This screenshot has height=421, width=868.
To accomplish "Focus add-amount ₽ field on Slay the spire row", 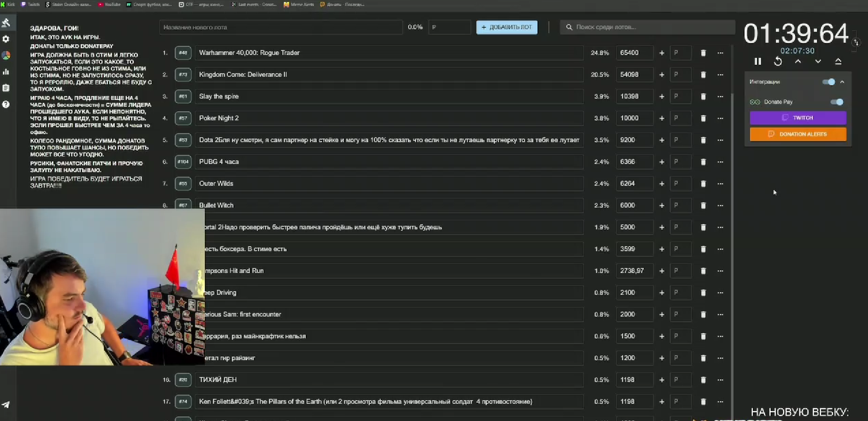I will click(x=680, y=96).
